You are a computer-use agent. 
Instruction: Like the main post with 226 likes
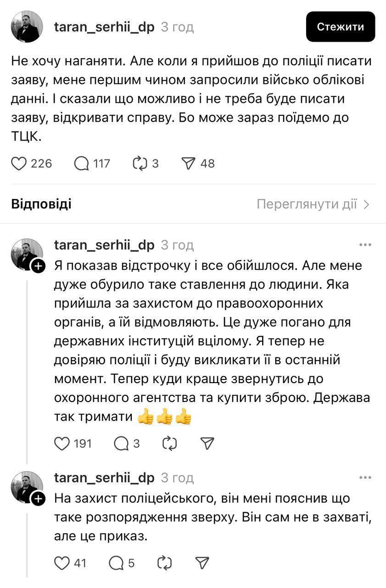click(x=19, y=164)
